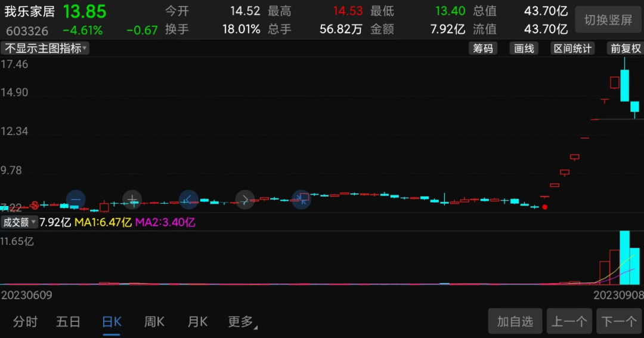
Task: Click the 11.65亿 volume axis label
Action: click(x=17, y=241)
